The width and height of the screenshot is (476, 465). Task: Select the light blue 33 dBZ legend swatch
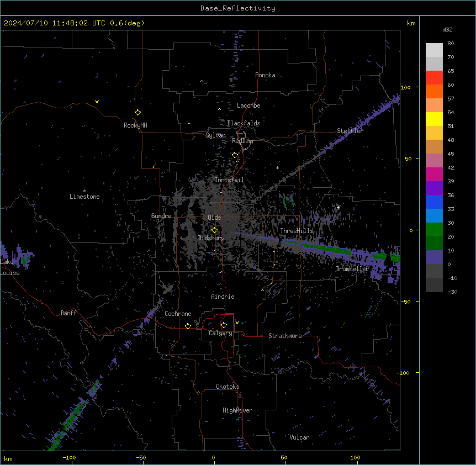[x=434, y=215]
